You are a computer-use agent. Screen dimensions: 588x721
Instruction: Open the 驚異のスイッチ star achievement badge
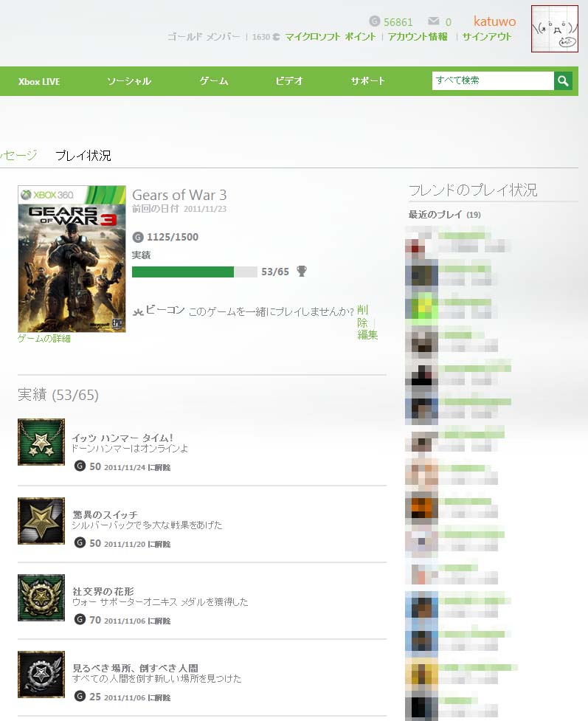(x=41, y=520)
